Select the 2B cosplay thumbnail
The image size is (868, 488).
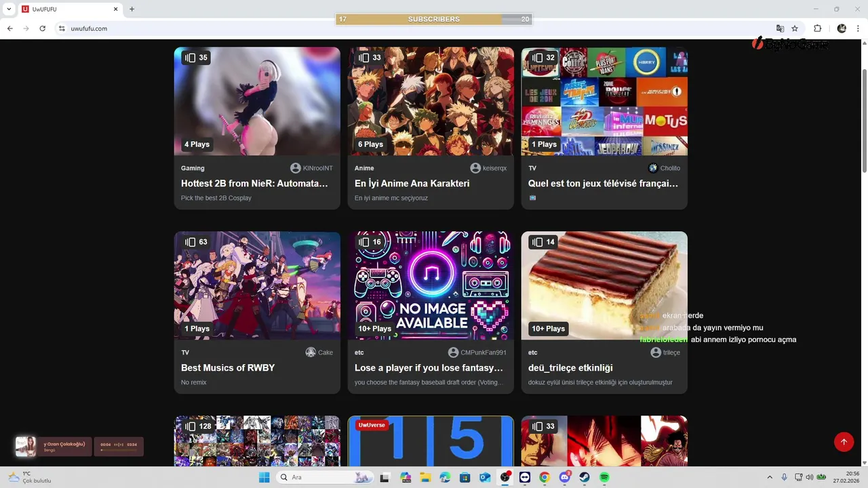[x=257, y=101]
